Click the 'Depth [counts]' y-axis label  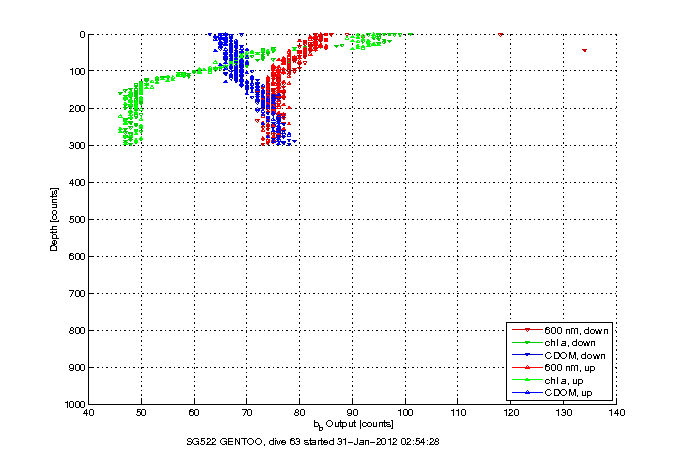point(54,219)
